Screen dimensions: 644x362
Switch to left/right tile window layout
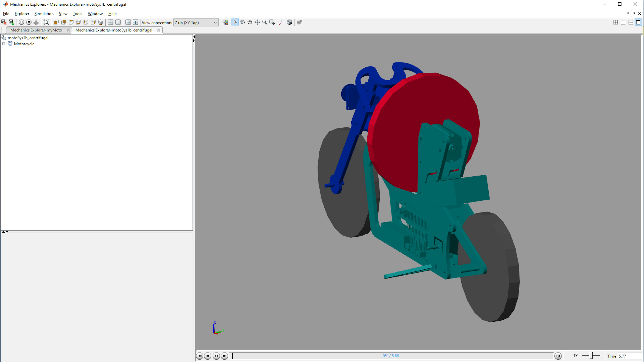pos(623,22)
